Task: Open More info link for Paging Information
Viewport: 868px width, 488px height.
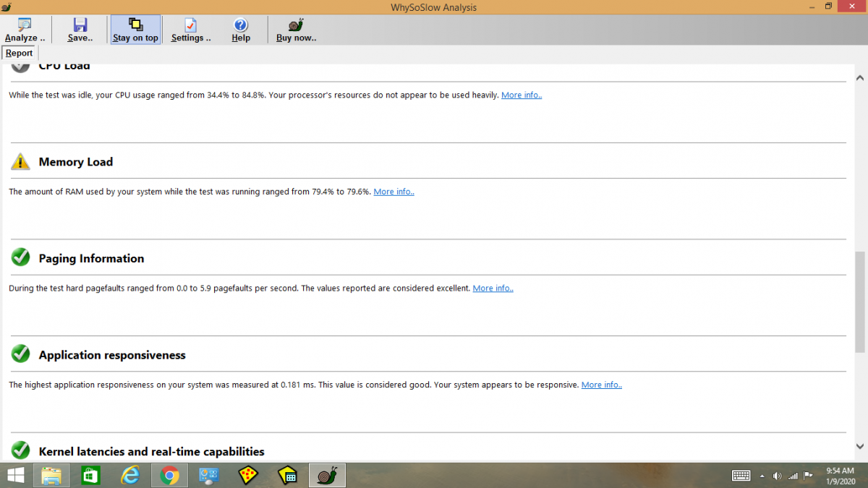Action: click(493, 288)
